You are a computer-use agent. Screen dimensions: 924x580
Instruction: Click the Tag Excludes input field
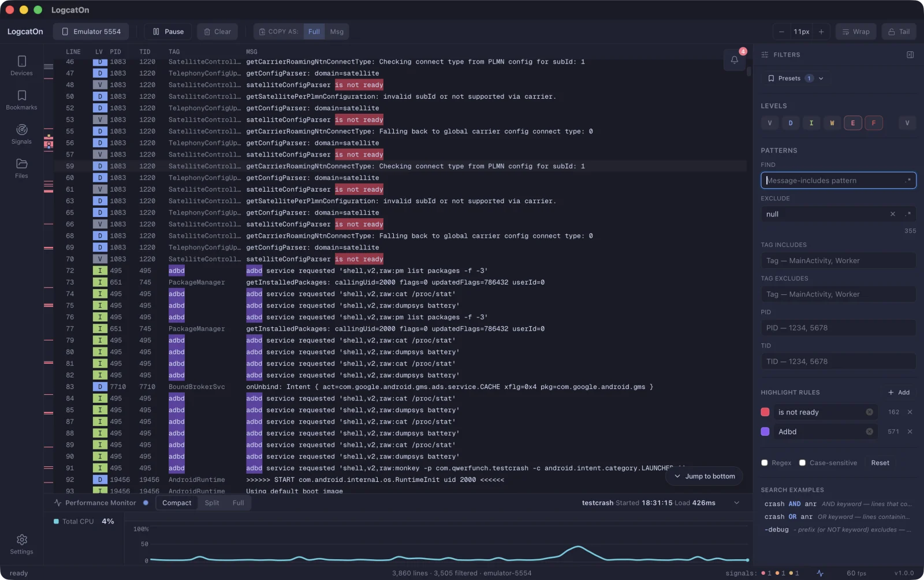click(839, 294)
